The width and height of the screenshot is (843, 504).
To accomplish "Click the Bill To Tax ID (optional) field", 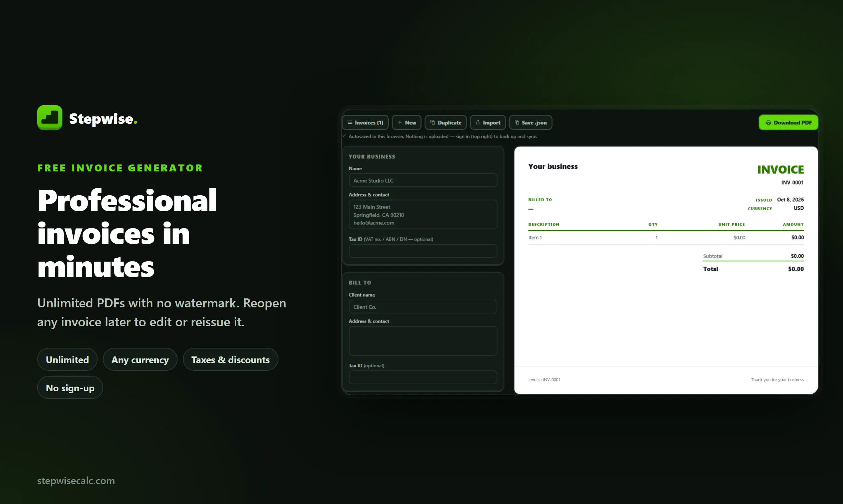I will pyautogui.click(x=423, y=377).
